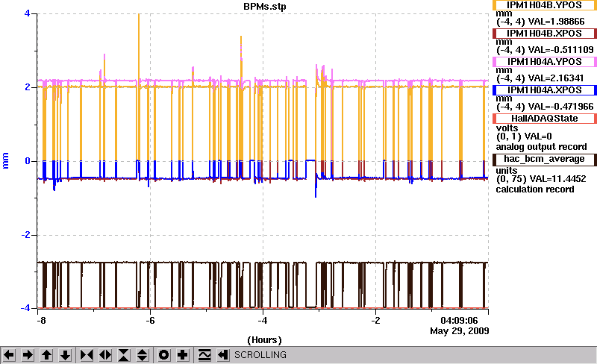The width and height of the screenshot is (597, 364).
Task: Click the circle (auto-scale) toolbar icon
Action: click(163, 355)
